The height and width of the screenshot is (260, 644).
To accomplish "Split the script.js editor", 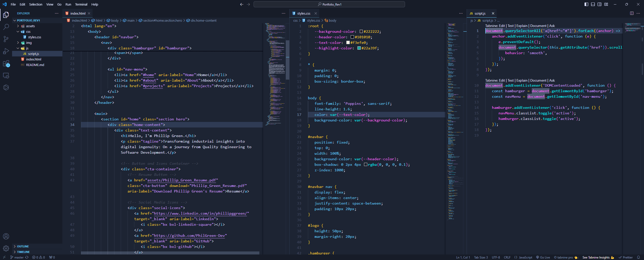I will (x=631, y=13).
